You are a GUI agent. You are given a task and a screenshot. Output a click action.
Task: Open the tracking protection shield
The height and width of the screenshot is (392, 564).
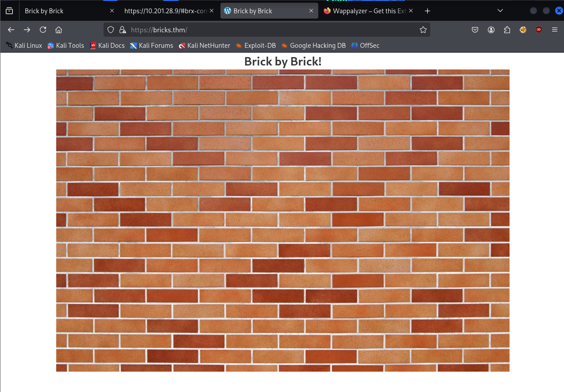pyautogui.click(x=111, y=30)
